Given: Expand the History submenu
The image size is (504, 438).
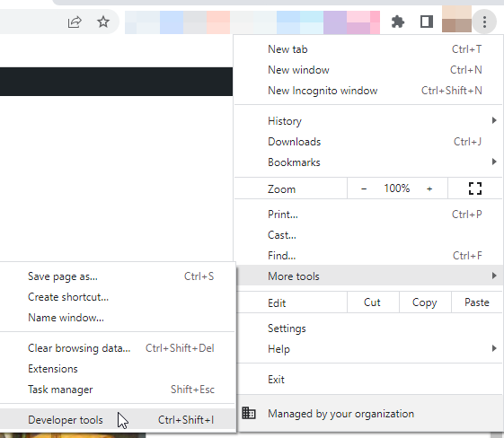Looking at the screenshot, I should click(368, 121).
